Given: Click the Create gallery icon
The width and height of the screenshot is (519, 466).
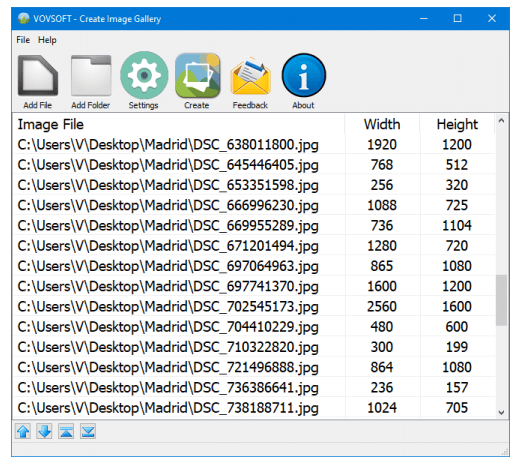Looking at the screenshot, I should coord(197,76).
